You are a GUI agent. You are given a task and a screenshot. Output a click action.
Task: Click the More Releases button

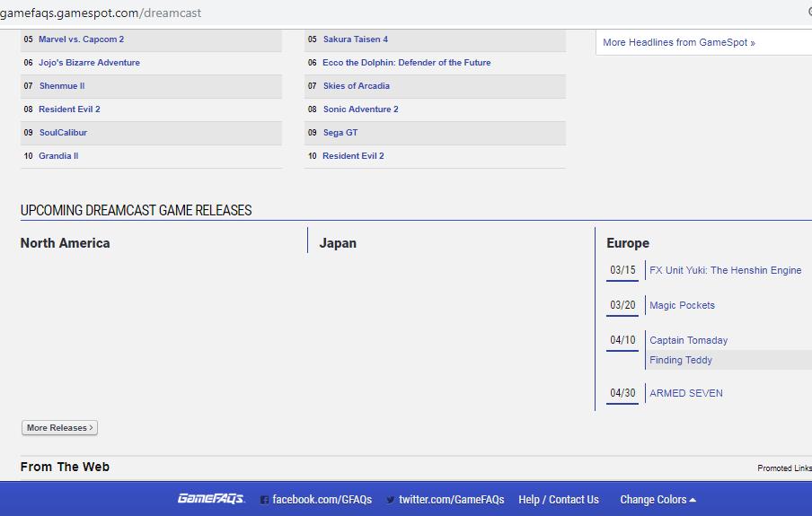pos(59,427)
